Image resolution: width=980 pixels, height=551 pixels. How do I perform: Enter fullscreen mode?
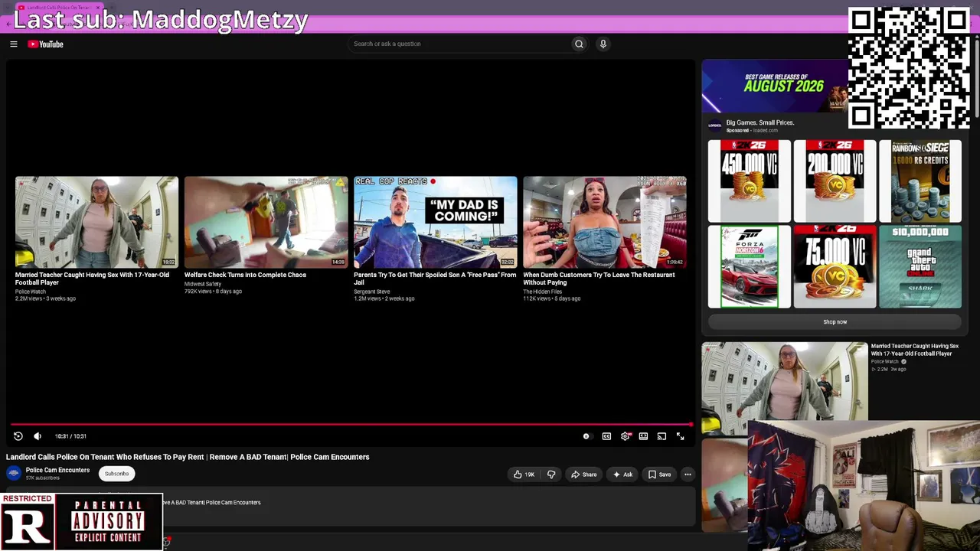[x=680, y=436]
